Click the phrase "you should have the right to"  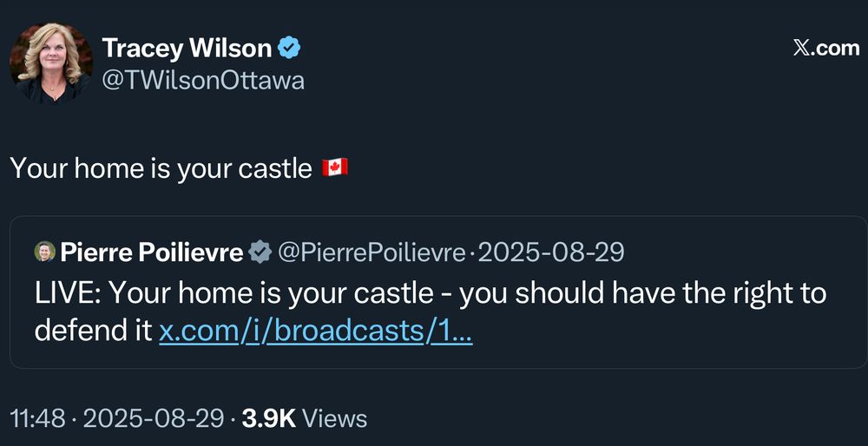click(642, 293)
